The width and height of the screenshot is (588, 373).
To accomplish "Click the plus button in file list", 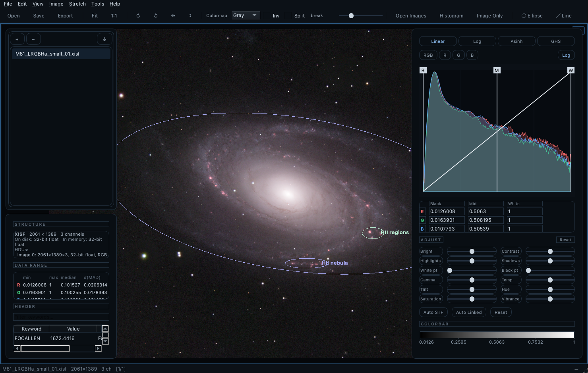I will click(x=17, y=39).
